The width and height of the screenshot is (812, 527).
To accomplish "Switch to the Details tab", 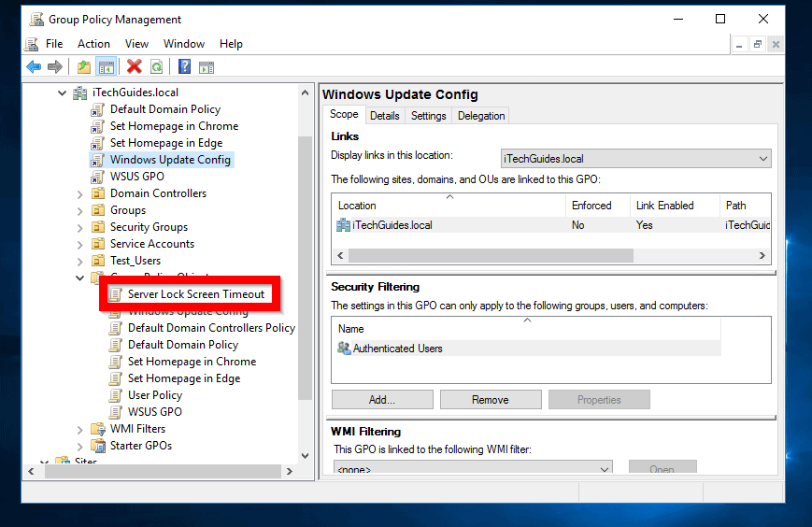I will click(385, 116).
